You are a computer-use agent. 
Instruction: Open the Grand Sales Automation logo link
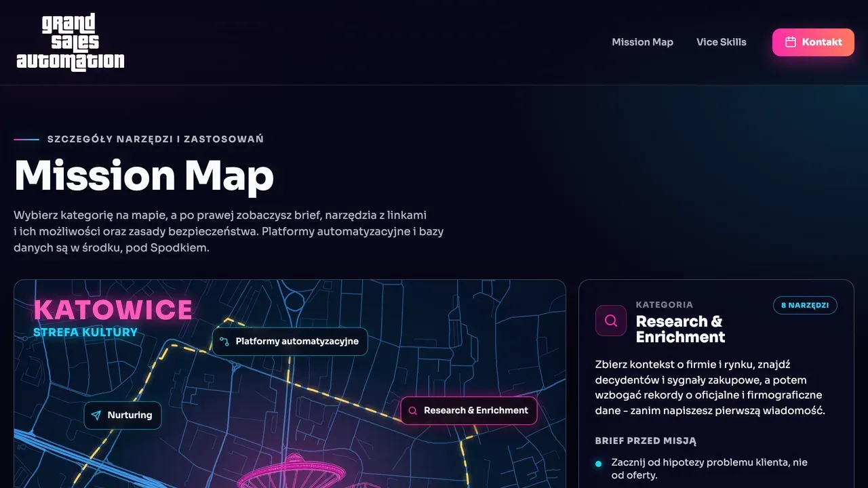[x=71, y=42]
